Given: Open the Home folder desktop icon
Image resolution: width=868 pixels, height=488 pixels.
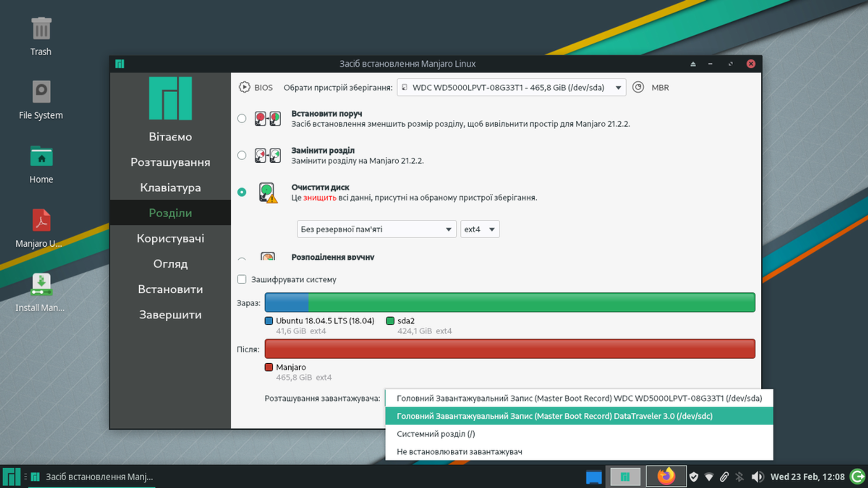Looking at the screenshot, I should click(x=41, y=164).
